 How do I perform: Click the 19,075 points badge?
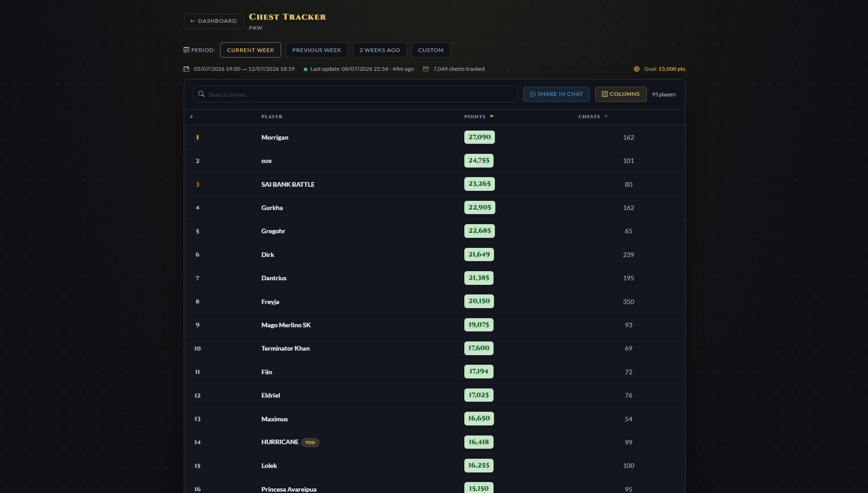pyautogui.click(x=478, y=325)
